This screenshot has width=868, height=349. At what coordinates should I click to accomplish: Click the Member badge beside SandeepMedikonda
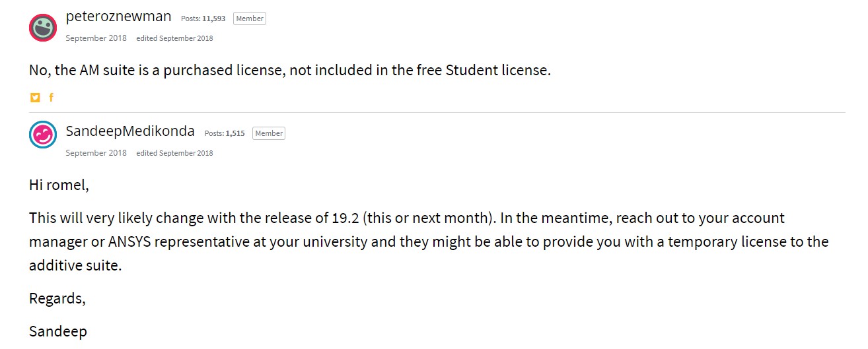(269, 133)
